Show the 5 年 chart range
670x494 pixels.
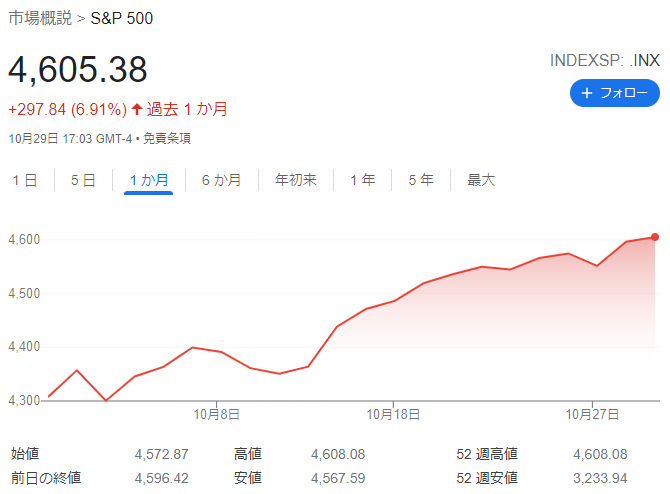point(421,180)
